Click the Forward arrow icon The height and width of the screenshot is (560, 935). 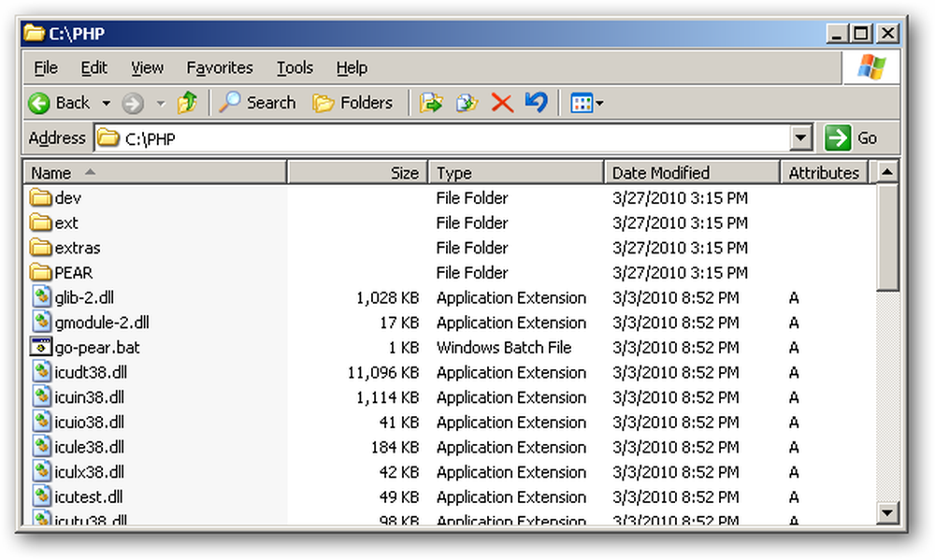[x=133, y=103]
